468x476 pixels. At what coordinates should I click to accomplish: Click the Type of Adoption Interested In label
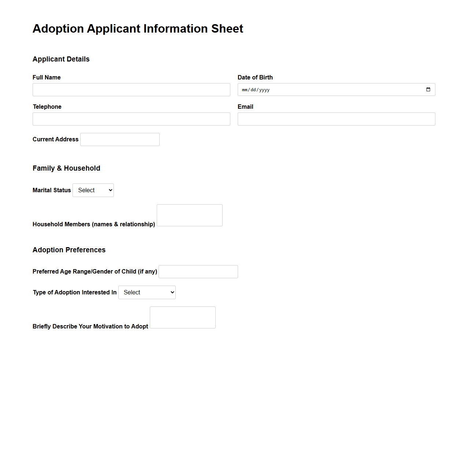pos(74,292)
